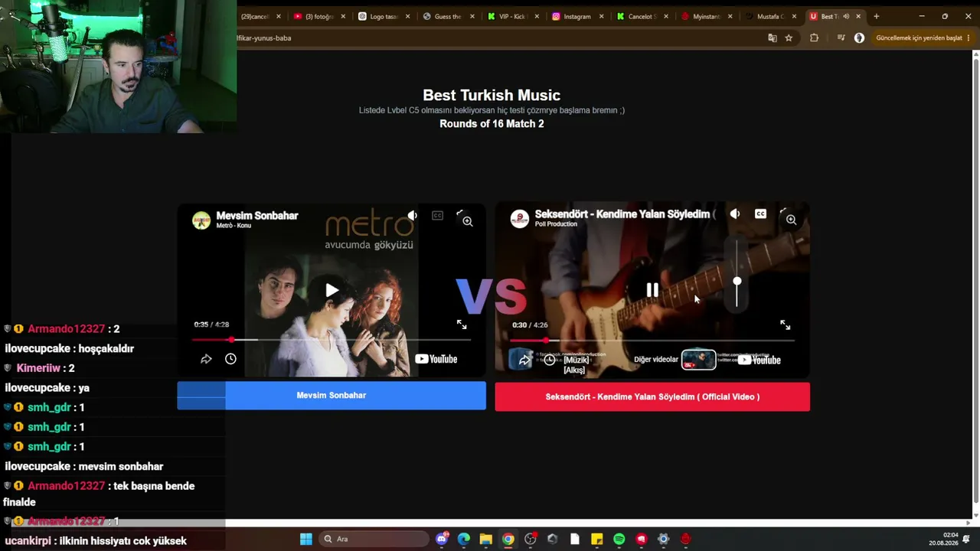Open Mevsim Sonbahar on YouTube via logo
Image resolution: width=980 pixels, height=551 pixels.
(436, 359)
